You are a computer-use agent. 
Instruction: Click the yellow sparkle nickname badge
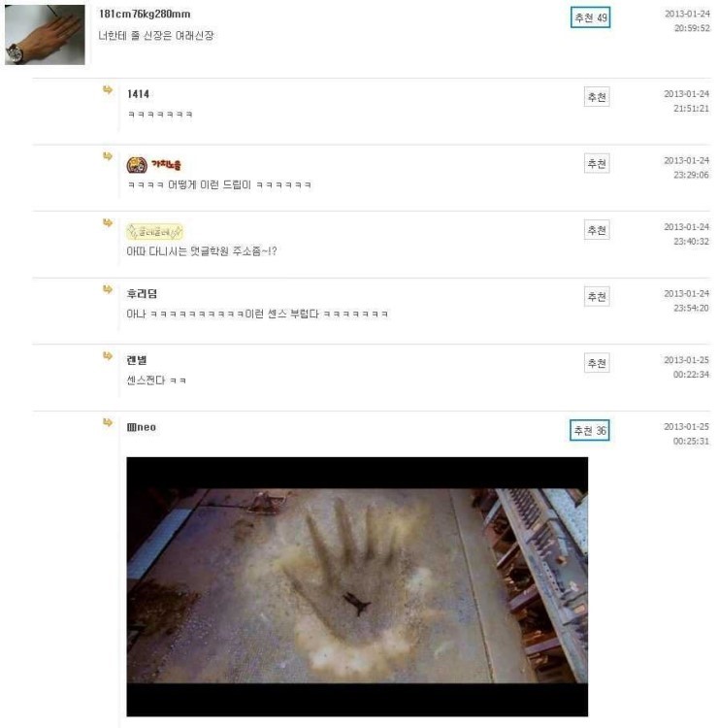(154, 231)
